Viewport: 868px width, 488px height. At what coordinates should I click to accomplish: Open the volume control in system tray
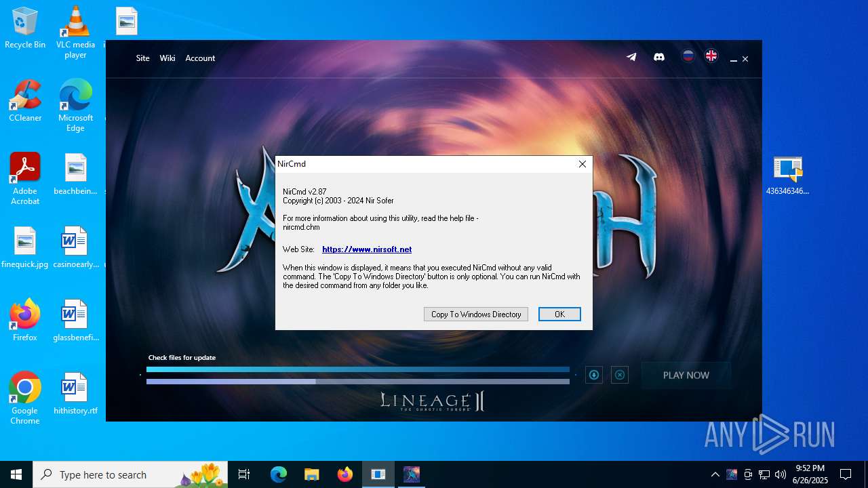(781, 474)
